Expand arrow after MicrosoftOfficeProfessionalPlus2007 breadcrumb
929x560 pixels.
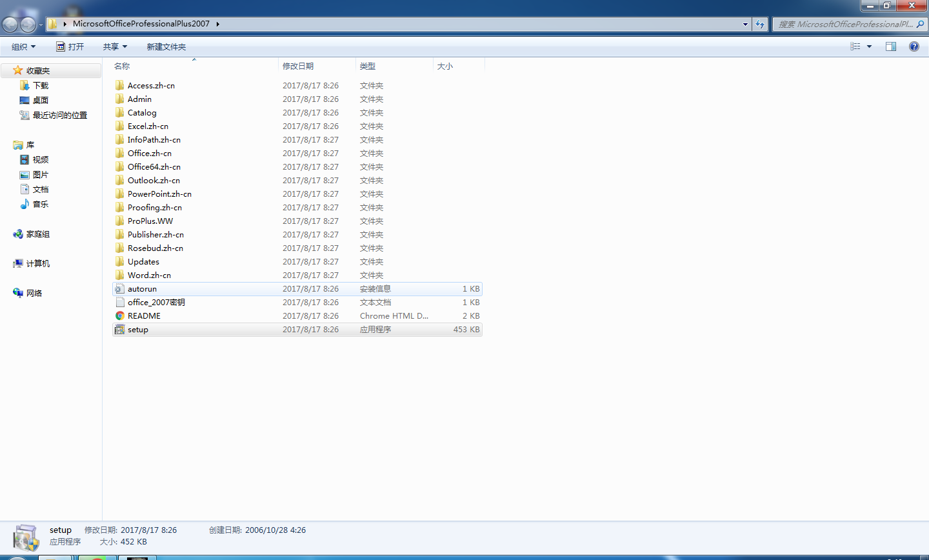pyautogui.click(x=218, y=24)
